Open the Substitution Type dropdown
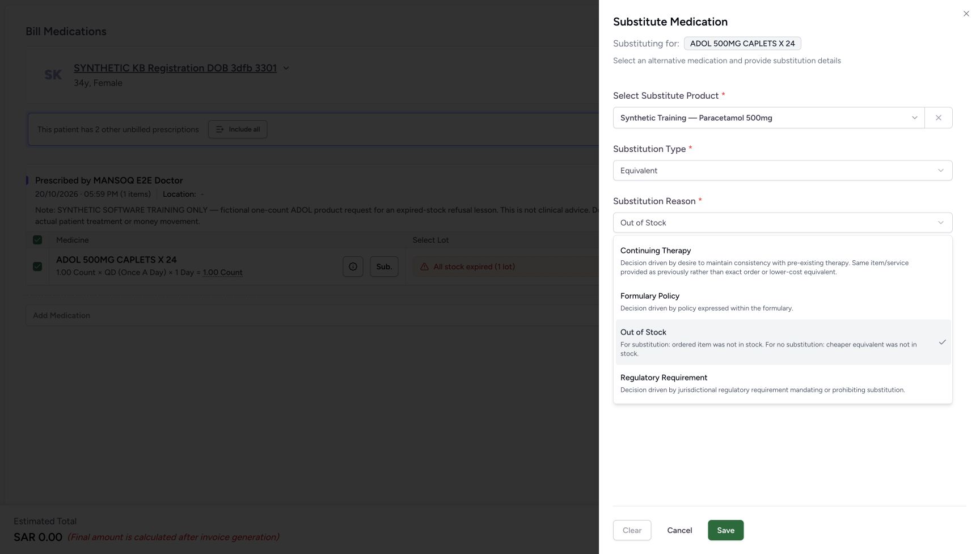 pos(782,171)
